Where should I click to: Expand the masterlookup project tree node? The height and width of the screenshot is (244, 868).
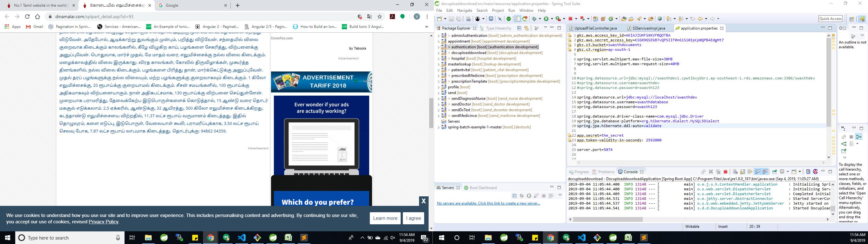click(438, 64)
